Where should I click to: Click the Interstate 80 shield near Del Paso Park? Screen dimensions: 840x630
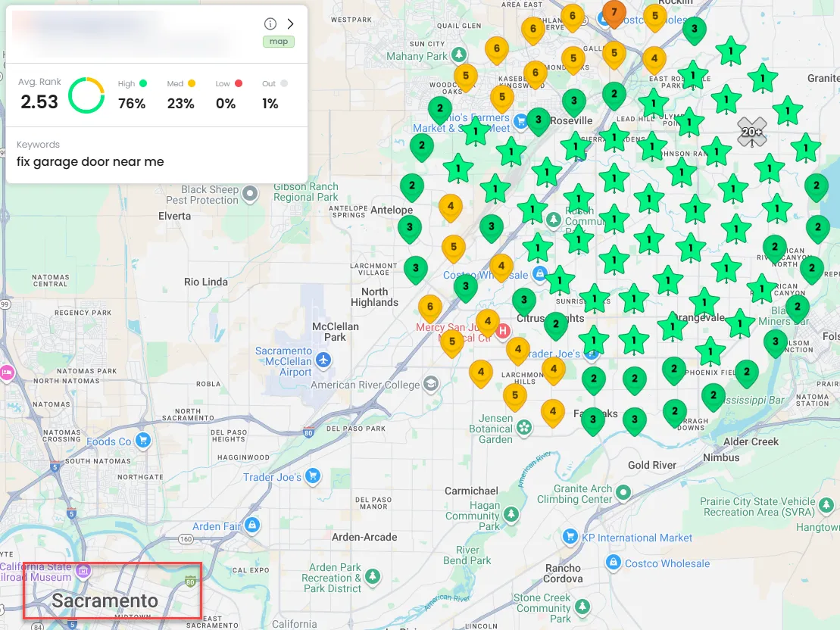click(308, 432)
